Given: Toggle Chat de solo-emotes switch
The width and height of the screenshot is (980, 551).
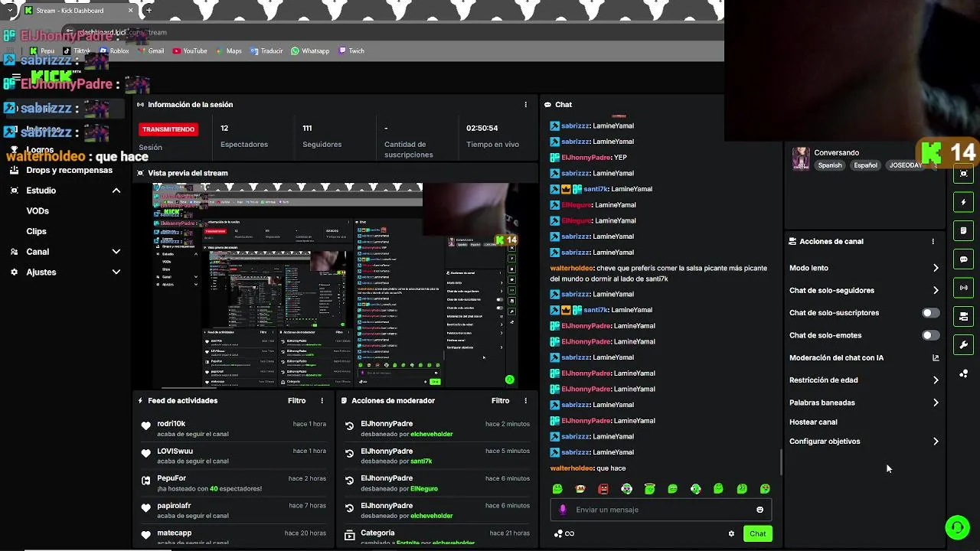Looking at the screenshot, I should [930, 335].
